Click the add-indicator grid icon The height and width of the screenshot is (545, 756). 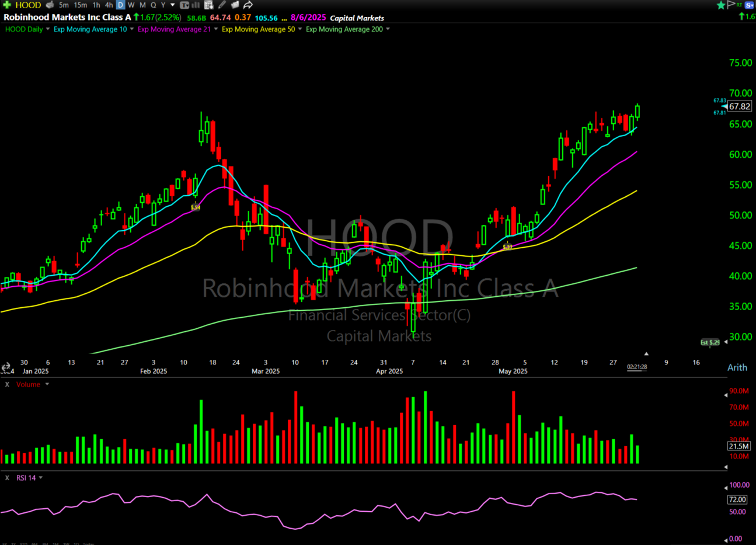tap(209, 5)
